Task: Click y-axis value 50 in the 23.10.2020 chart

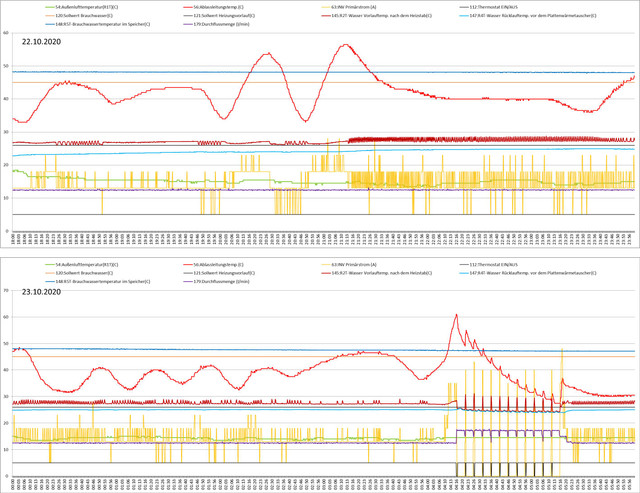Action: coord(6,343)
